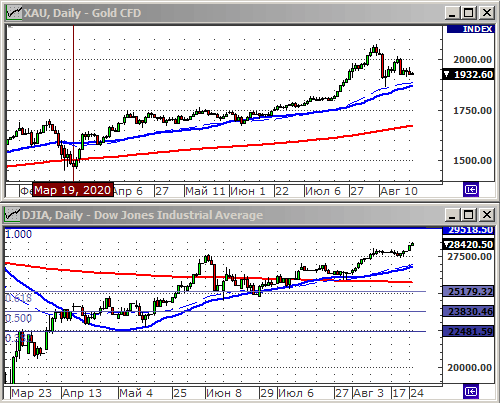
Task: Click the 27500.00 price axis label
Action: coord(469,257)
